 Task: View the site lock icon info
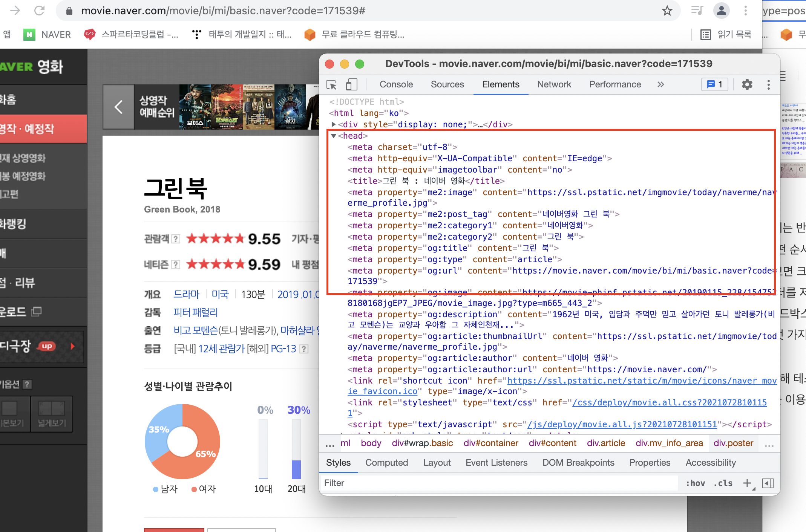[69, 11]
